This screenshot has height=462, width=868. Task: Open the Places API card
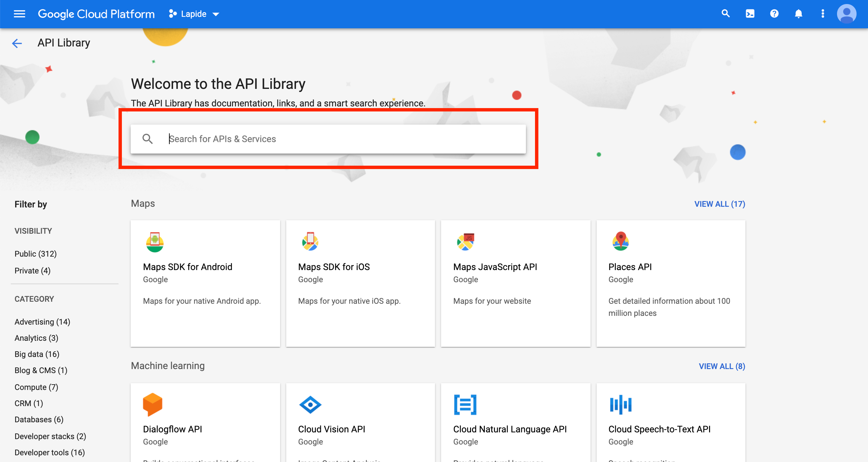(671, 283)
